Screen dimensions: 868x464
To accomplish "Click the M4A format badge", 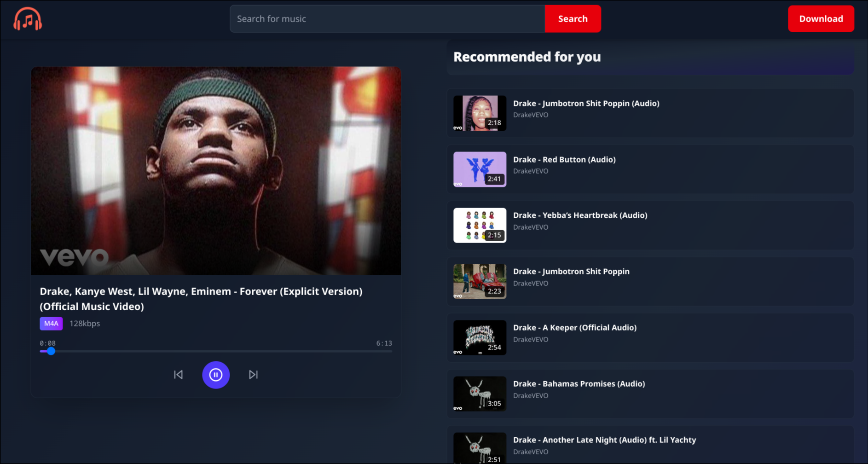I will pyautogui.click(x=51, y=324).
